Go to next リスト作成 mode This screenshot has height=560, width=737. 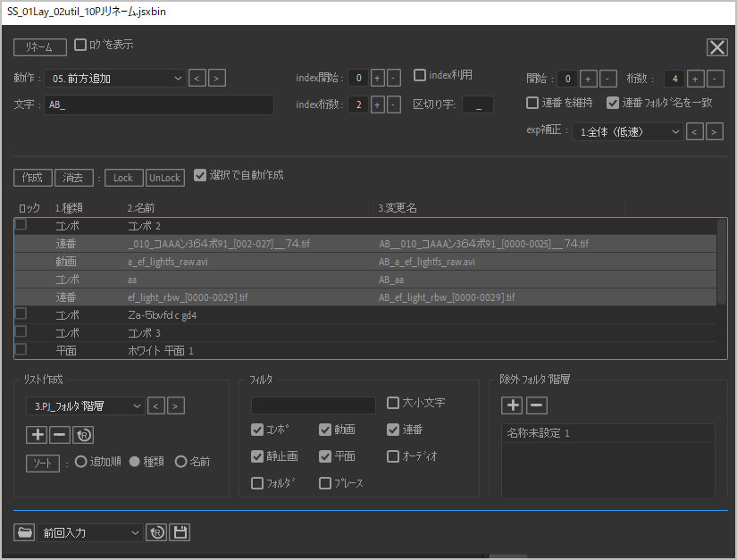coord(175,405)
